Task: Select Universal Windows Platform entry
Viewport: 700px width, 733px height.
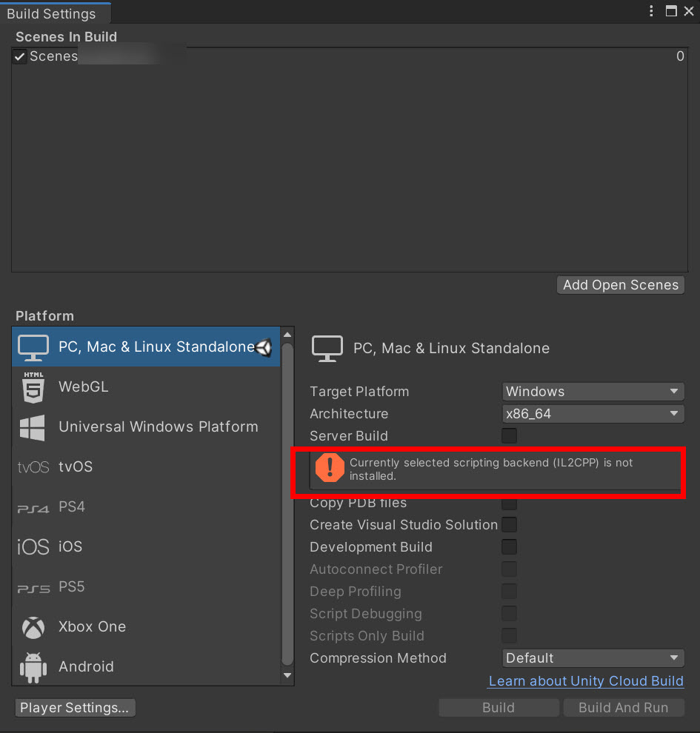Action: [146, 426]
